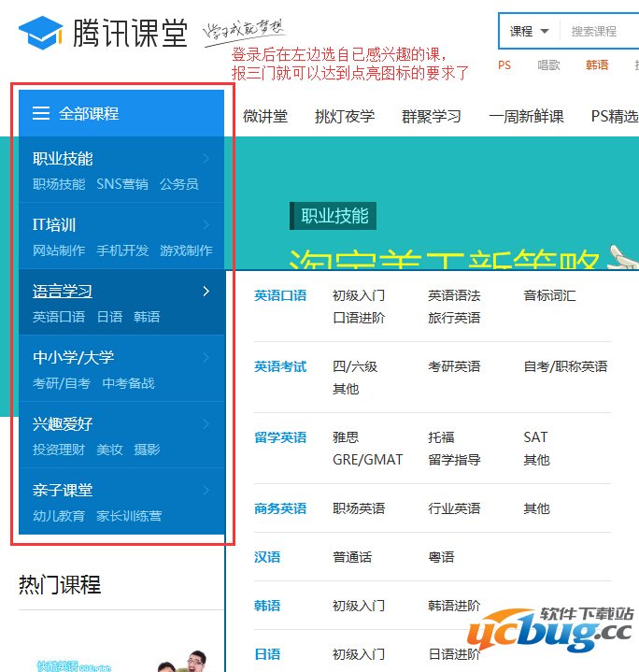Select the 一周新鲜课 tab
The height and width of the screenshot is (672, 639).
526,116
